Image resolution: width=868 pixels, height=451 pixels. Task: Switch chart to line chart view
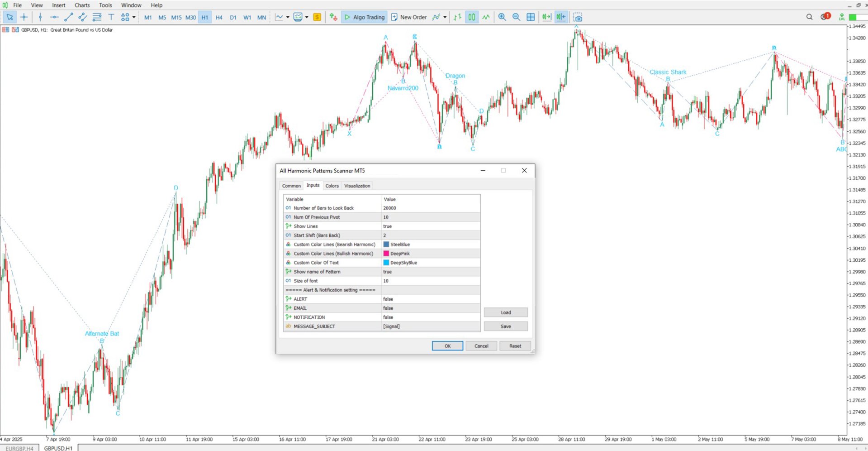coord(486,17)
